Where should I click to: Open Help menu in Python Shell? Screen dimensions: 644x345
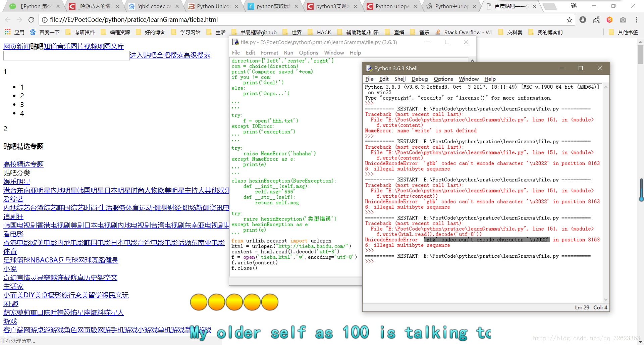(x=490, y=79)
